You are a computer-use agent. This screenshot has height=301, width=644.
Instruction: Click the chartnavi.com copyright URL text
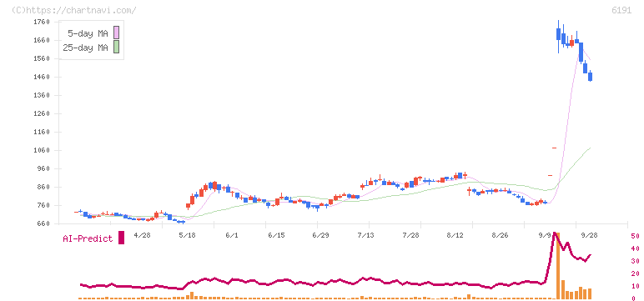74,10
